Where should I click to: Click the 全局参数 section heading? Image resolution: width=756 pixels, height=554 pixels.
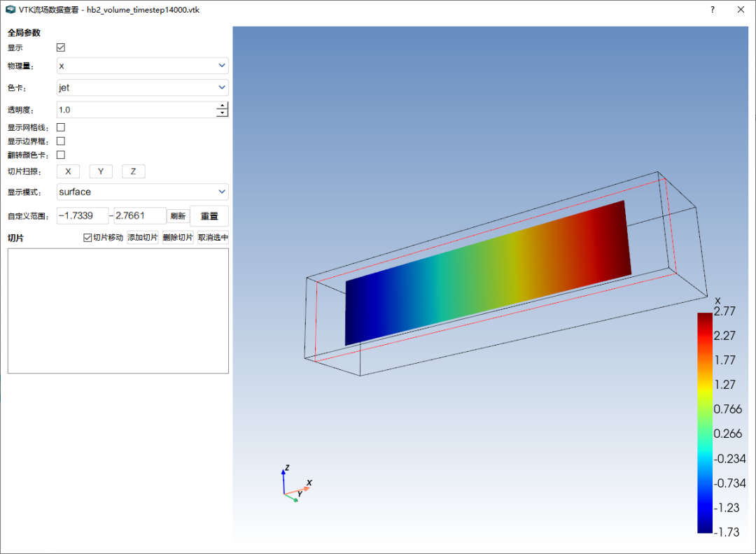pyautogui.click(x=24, y=33)
